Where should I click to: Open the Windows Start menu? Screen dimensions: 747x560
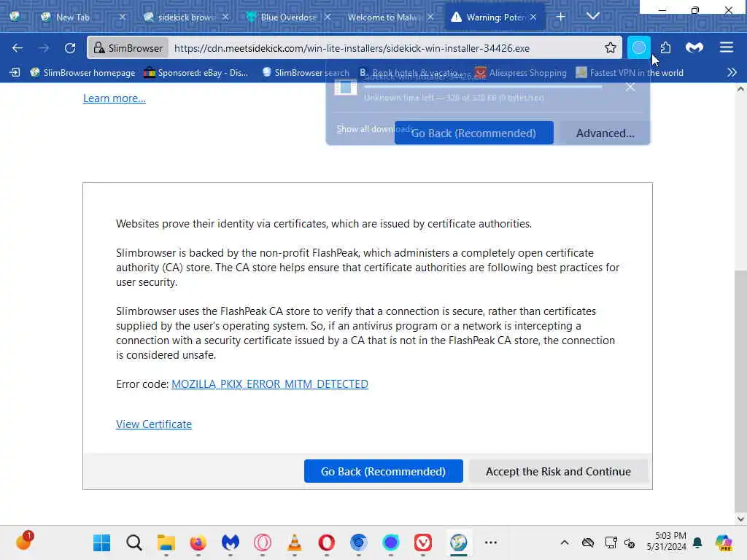point(101,542)
